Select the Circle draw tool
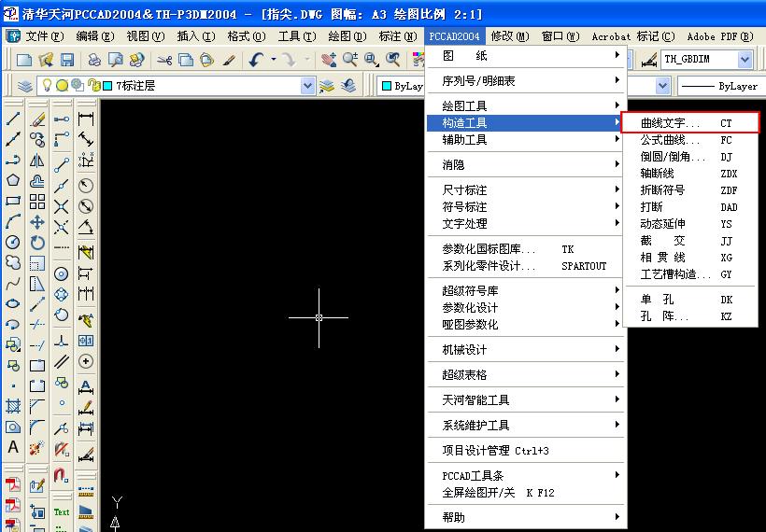 point(13,242)
